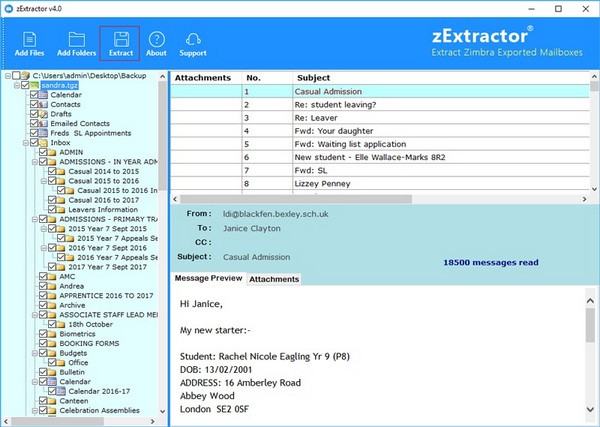Image resolution: width=600 pixels, height=427 pixels.
Task: Click the Andrea folder icon
Action: [x=52, y=286]
